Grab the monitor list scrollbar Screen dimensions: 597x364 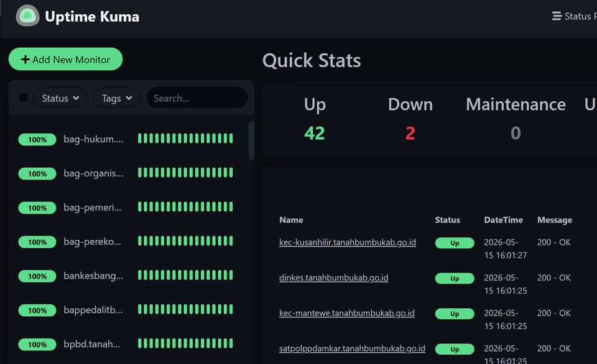251,140
